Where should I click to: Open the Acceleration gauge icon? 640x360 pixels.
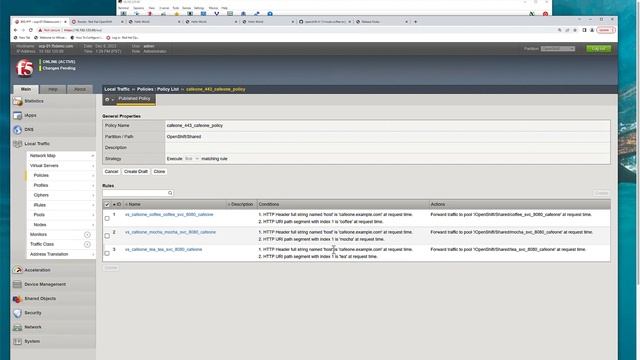18,270
